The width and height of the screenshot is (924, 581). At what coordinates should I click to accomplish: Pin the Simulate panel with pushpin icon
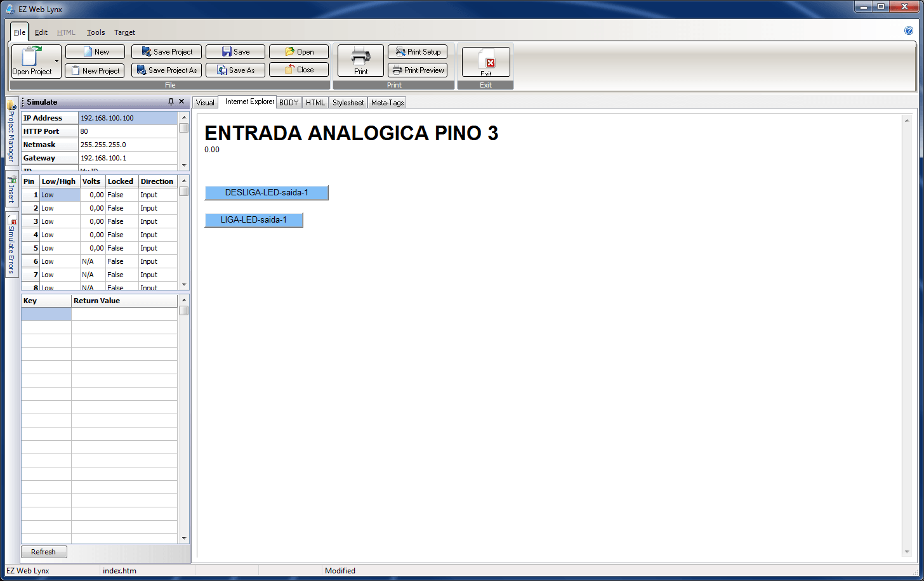[x=171, y=102]
